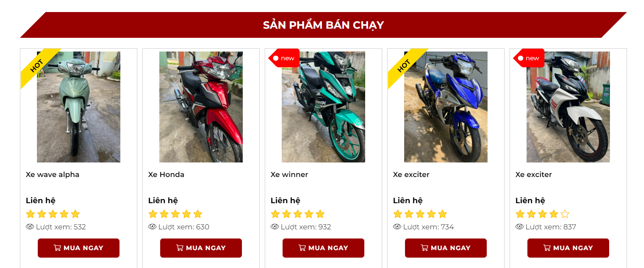This screenshot has height=268, width=644.
Task: Open the Xe wave alpha product title
Action: pyautogui.click(x=52, y=175)
